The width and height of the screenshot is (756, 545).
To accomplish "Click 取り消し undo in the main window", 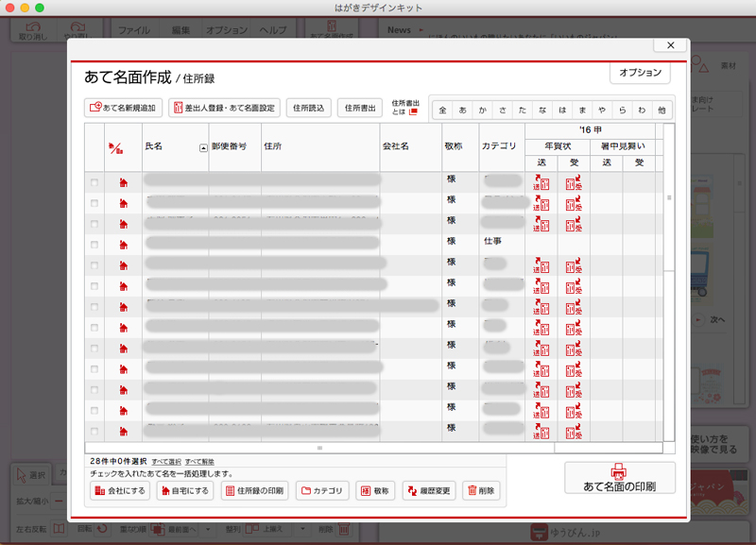I will [33, 31].
